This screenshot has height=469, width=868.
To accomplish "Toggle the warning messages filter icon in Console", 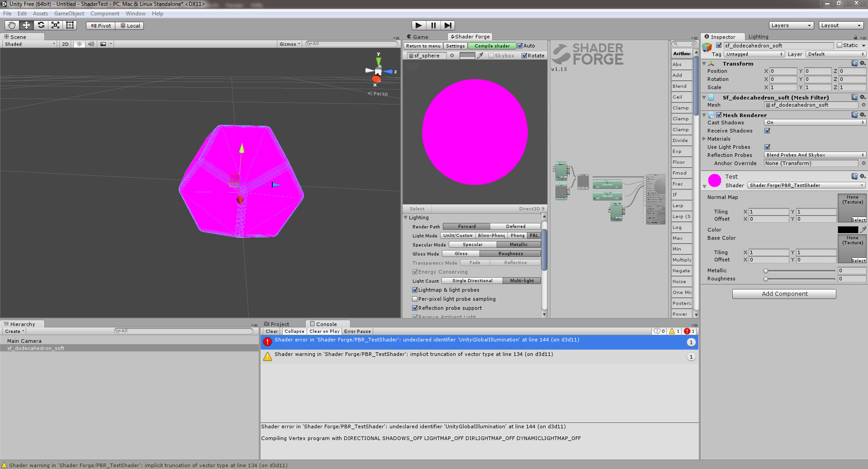I will pyautogui.click(x=674, y=331).
